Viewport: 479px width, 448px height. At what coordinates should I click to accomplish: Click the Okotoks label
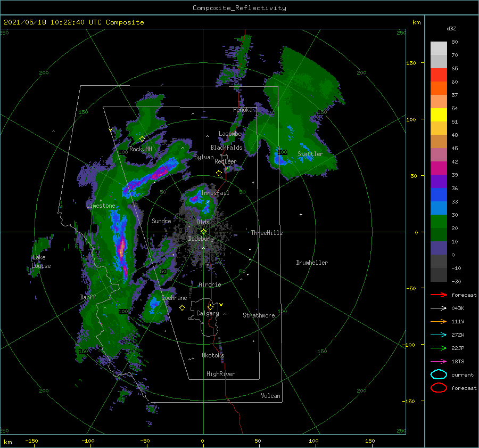click(x=213, y=355)
